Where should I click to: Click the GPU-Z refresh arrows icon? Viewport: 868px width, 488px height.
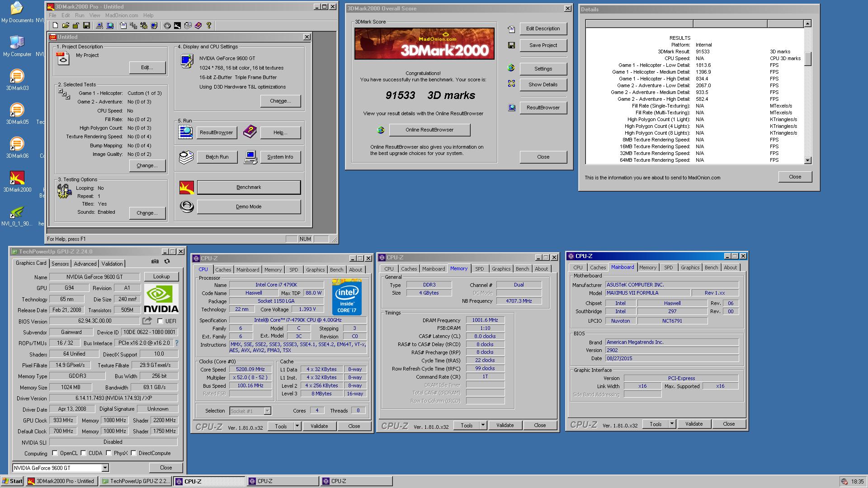click(x=167, y=261)
